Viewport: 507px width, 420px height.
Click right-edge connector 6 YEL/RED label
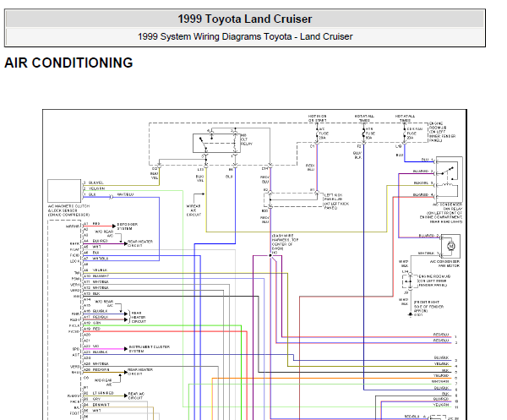(441, 376)
